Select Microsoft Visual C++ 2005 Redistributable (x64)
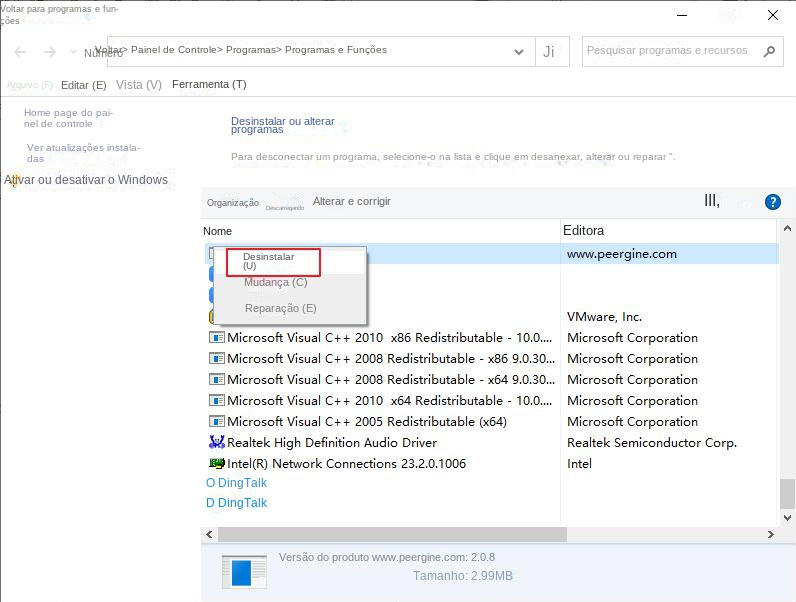This screenshot has width=796, height=602. [x=367, y=421]
